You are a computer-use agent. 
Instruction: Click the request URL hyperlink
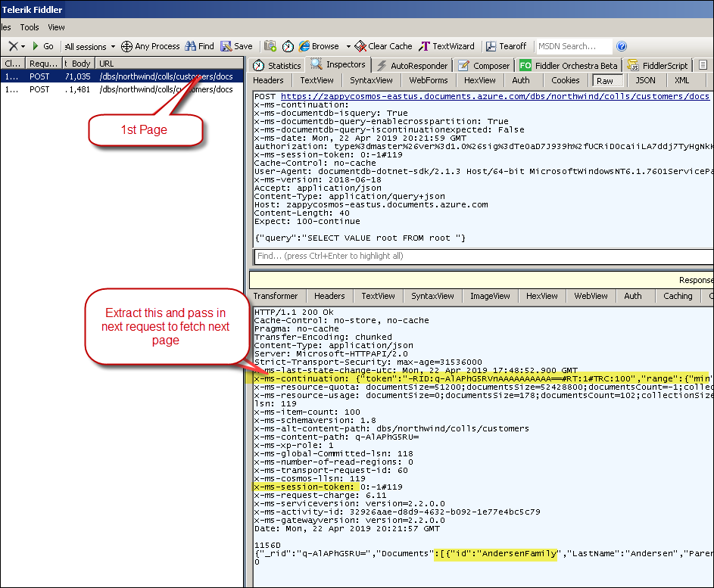point(495,96)
